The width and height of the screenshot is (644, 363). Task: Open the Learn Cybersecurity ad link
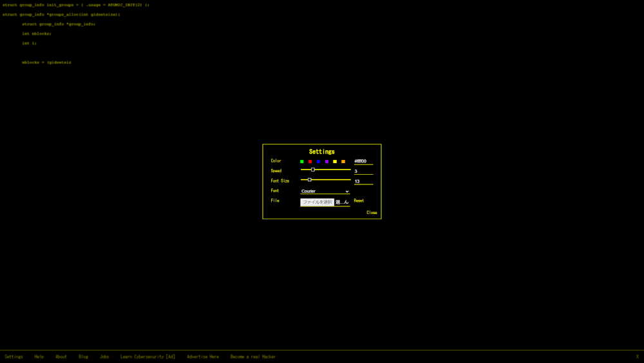147,357
